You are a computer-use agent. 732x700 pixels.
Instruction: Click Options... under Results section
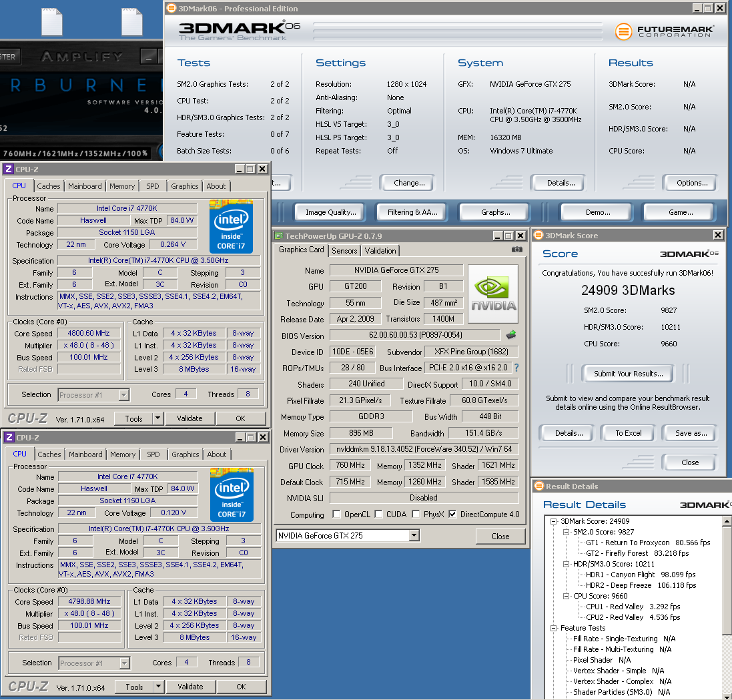pos(692,183)
